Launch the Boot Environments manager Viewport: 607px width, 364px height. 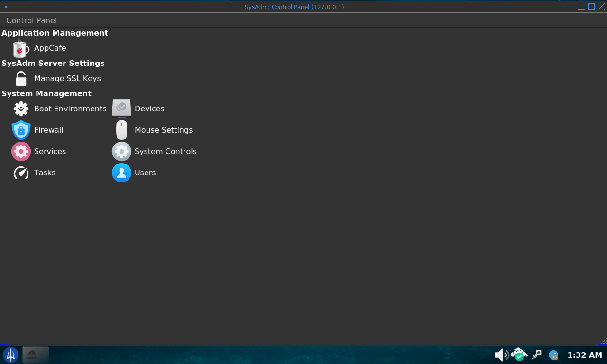click(59, 109)
